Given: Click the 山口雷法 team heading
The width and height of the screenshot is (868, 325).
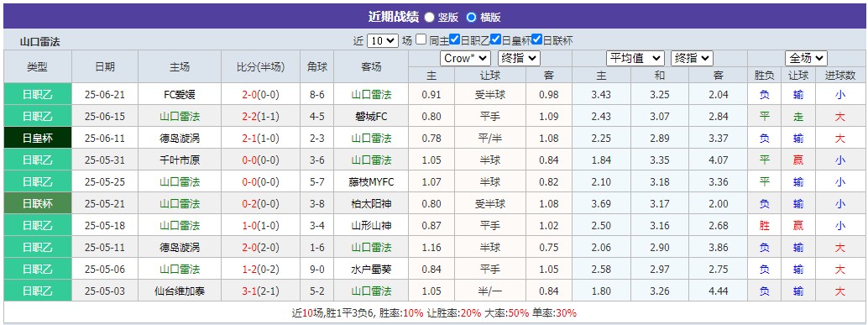Looking at the screenshot, I should (x=39, y=41).
